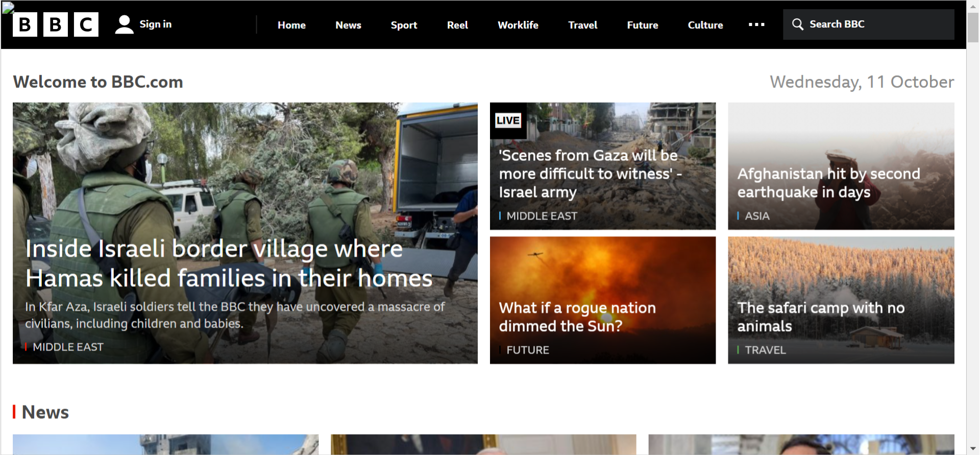Open the Culture nav link
The height and width of the screenshot is (455, 980).
(705, 25)
